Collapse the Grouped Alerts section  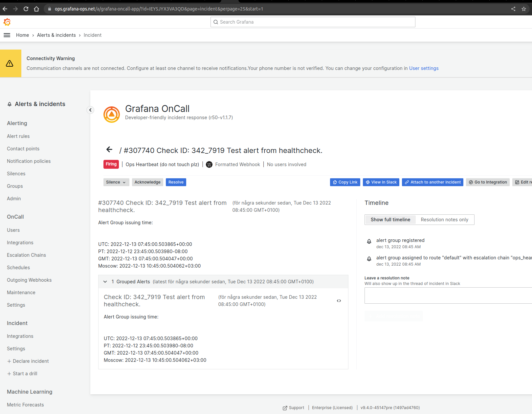click(105, 282)
